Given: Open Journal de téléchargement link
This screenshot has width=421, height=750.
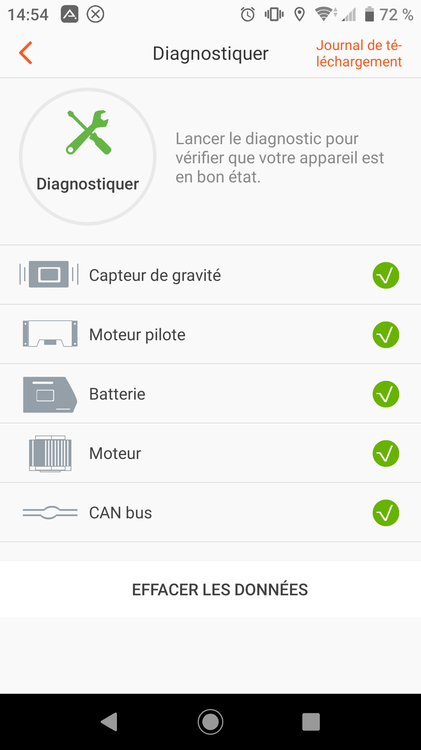Looking at the screenshot, I should 359,54.
